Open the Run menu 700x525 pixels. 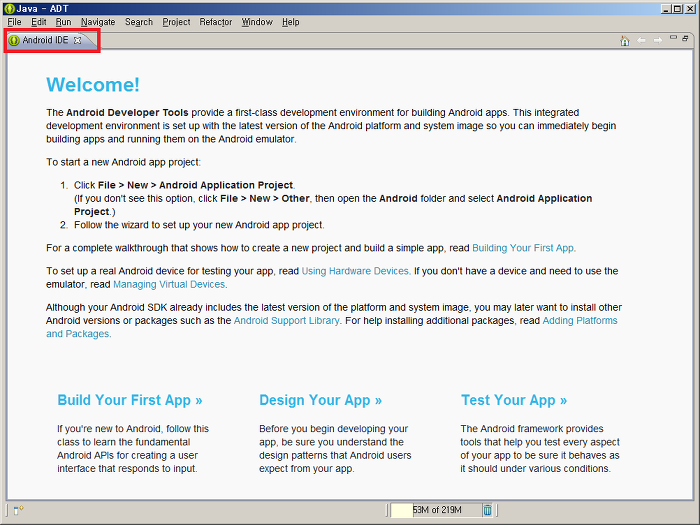point(63,22)
